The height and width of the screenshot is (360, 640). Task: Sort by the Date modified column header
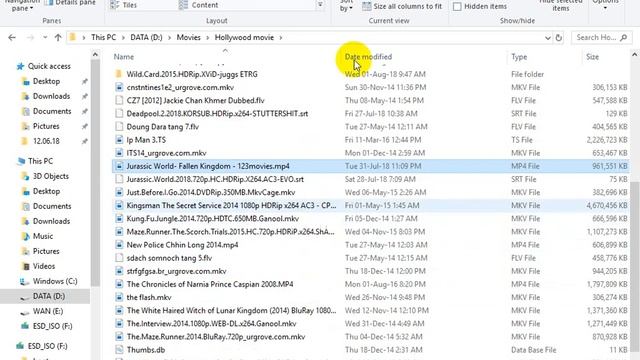coord(368,57)
